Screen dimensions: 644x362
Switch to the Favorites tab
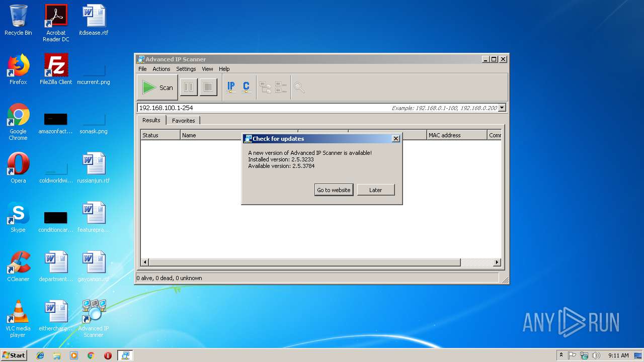184,121
